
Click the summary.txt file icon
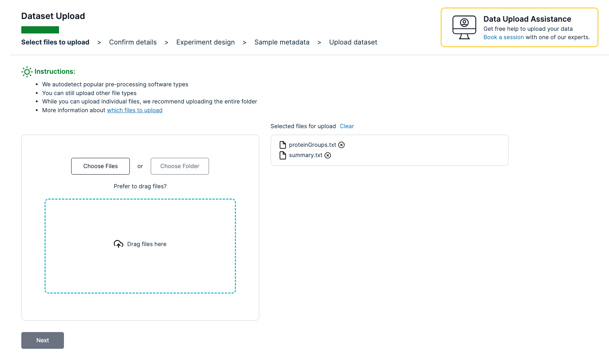[283, 155]
